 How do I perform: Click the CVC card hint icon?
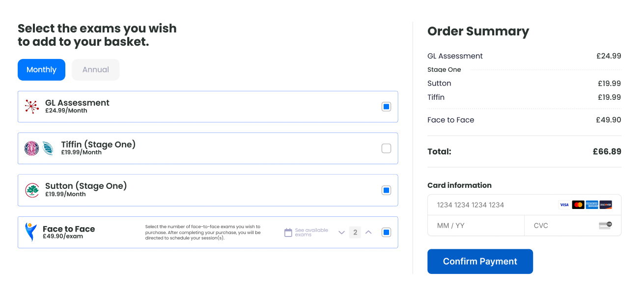click(x=605, y=225)
